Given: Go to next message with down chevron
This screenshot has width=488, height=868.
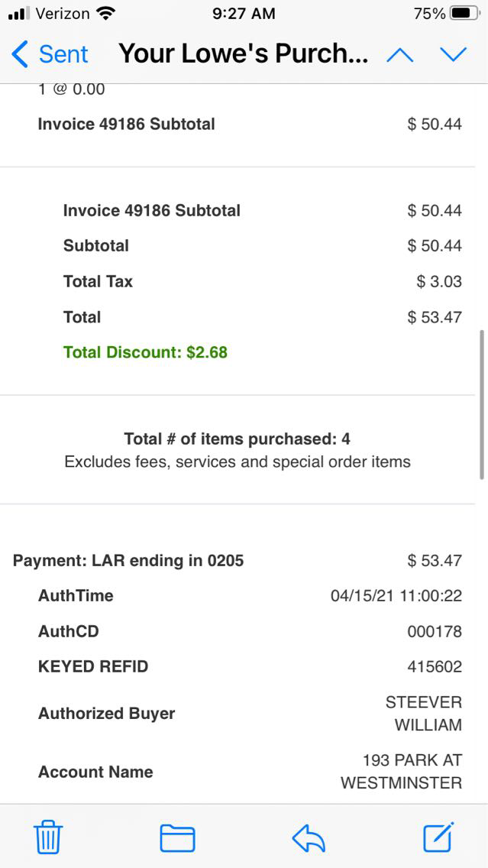Looking at the screenshot, I should click(x=453, y=54).
